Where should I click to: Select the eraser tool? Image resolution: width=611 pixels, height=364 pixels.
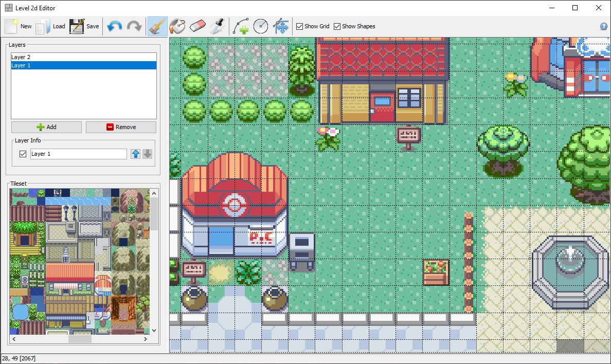pos(197,27)
